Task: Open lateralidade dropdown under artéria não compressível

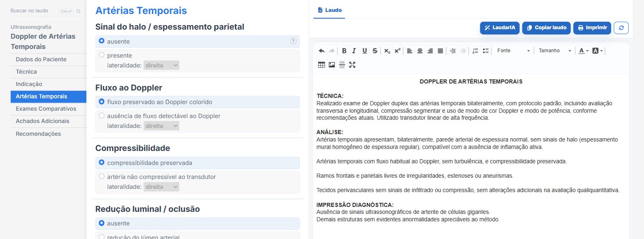Action: click(161, 187)
